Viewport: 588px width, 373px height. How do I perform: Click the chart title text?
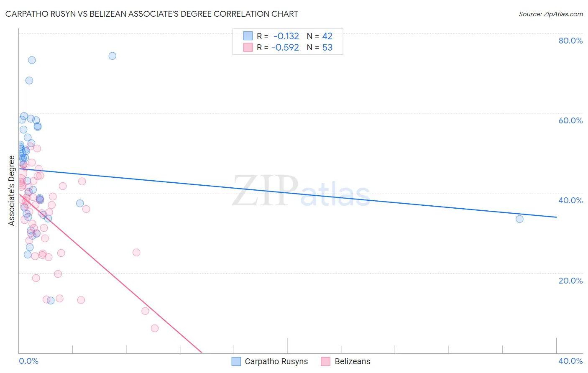click(151, 14)
